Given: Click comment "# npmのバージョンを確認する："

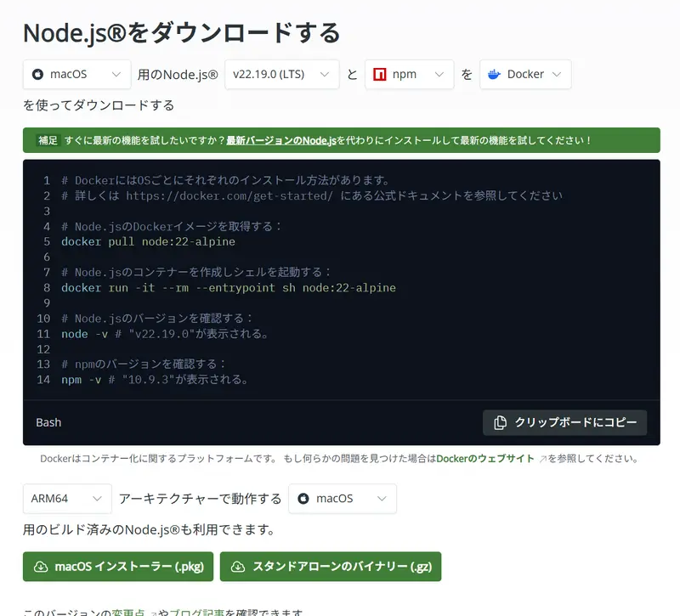Looking at the screenshot, I should tap(144, 365).
